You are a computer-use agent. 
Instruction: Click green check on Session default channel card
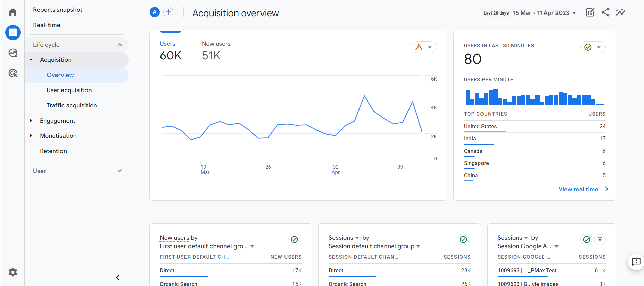click(x=463, y=239)
